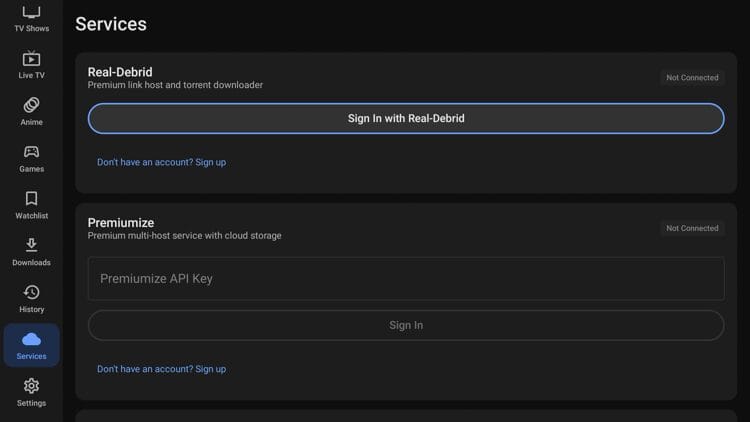Image resolution: width=750 pixels, height=422 pixels.
Task: Open the Games controller icon
Action: pos(32,152)
